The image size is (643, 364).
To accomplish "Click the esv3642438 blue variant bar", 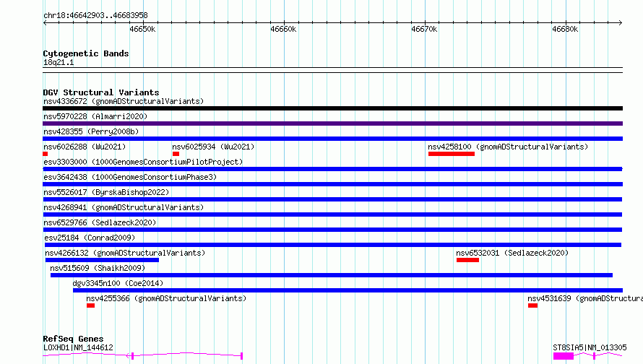I will (332, 184).
